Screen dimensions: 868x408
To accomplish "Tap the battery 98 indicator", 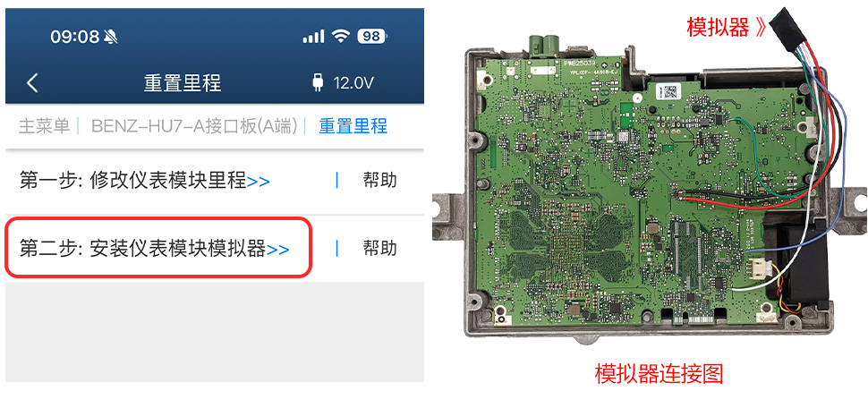I will [372, 37].
